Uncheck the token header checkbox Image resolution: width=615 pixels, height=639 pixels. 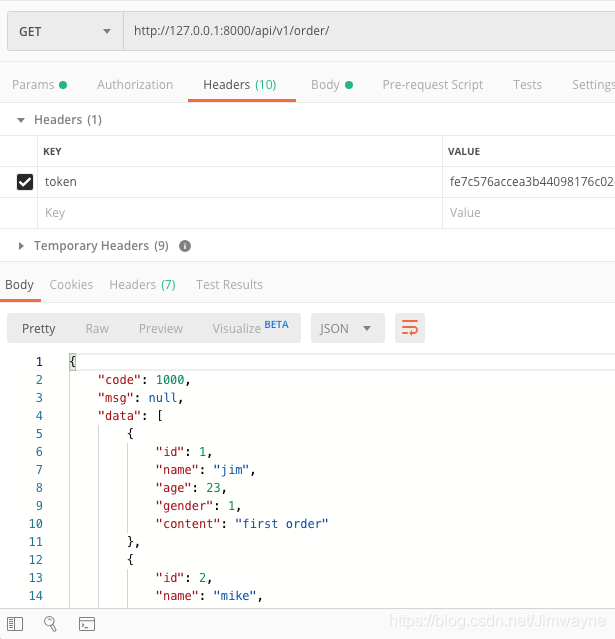coord(25,182)
